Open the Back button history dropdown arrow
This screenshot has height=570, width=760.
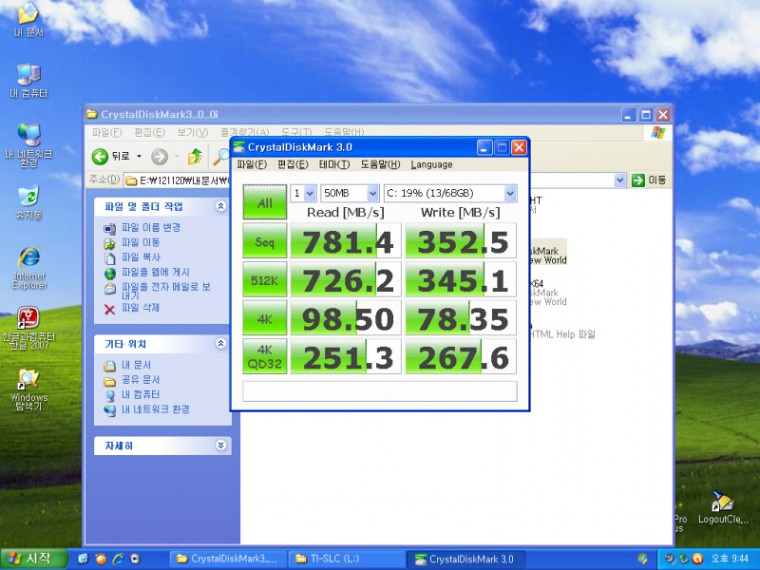tap(139, 156)
